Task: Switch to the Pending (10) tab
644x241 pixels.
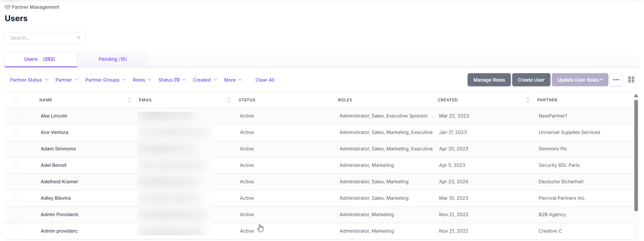Action: pyautogui.click(x=113, y=59)
